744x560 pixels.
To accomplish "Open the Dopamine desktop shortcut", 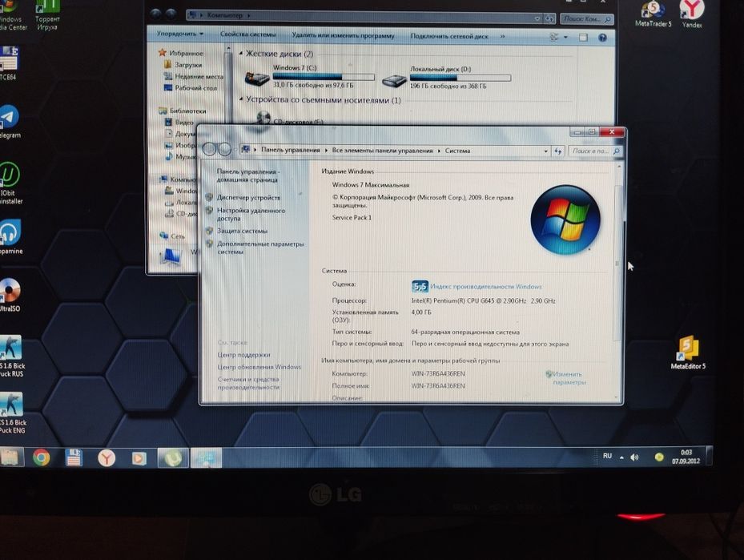I will pyautogui.click(x=10, y=236).
